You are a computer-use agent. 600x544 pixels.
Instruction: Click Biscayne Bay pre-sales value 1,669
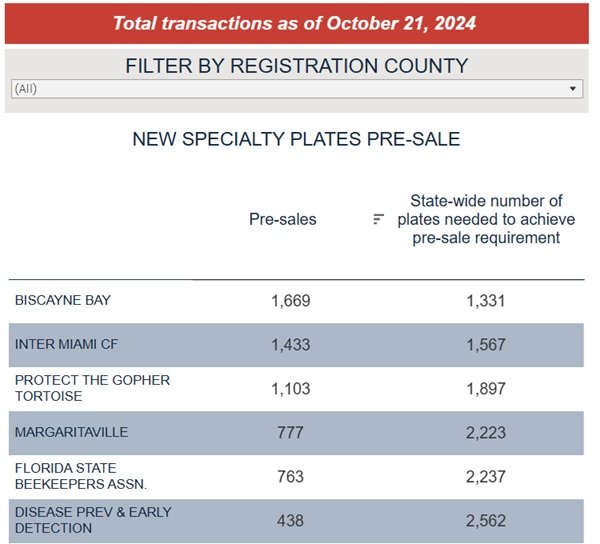point(290,300)
